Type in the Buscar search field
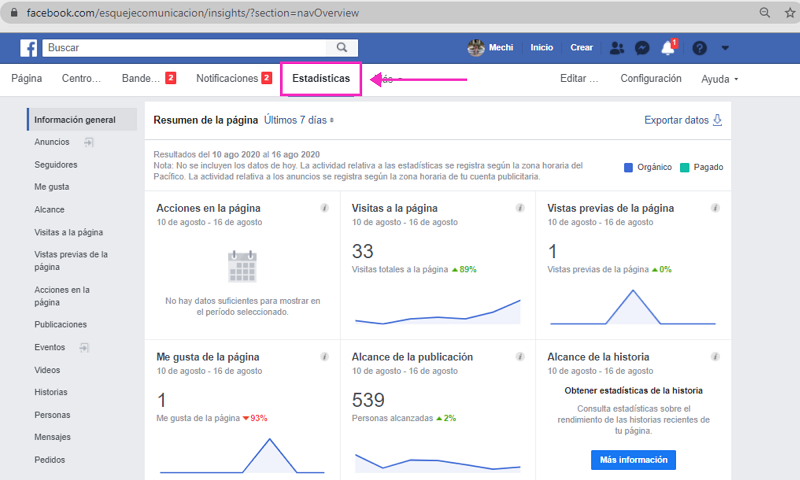 pyautogui.click(x=184, y=47)
